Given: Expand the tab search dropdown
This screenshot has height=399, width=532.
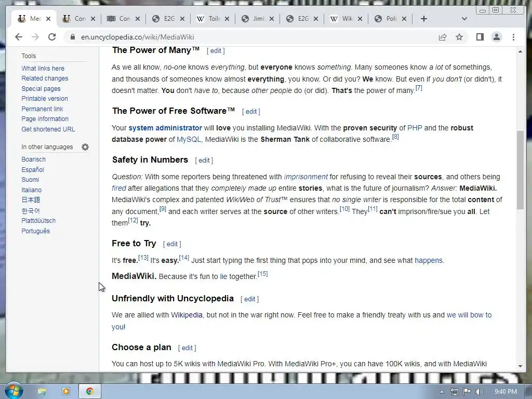Looking at the screenshot, I should click(464, 19).
